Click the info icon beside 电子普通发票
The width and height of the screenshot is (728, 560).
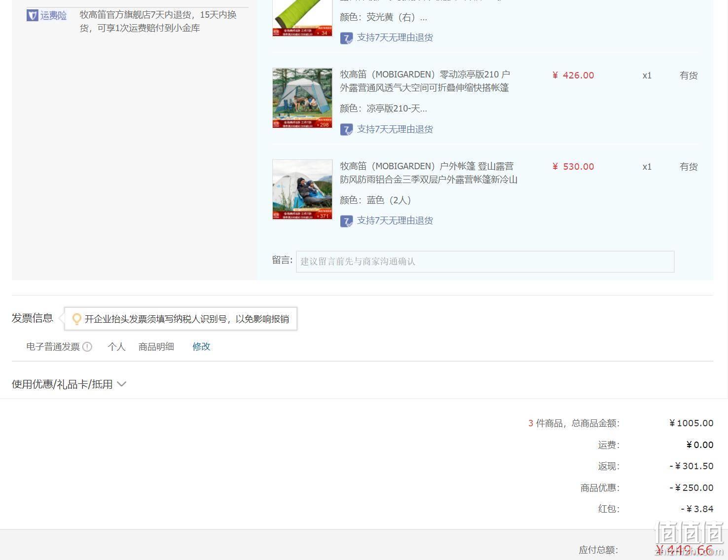[87, 347]
